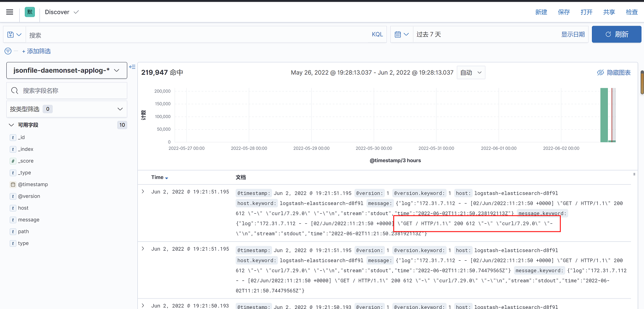Expand the 按类型筛选 filter dropdown
Viewport: 644px width, 309px height.
point(67,109)
